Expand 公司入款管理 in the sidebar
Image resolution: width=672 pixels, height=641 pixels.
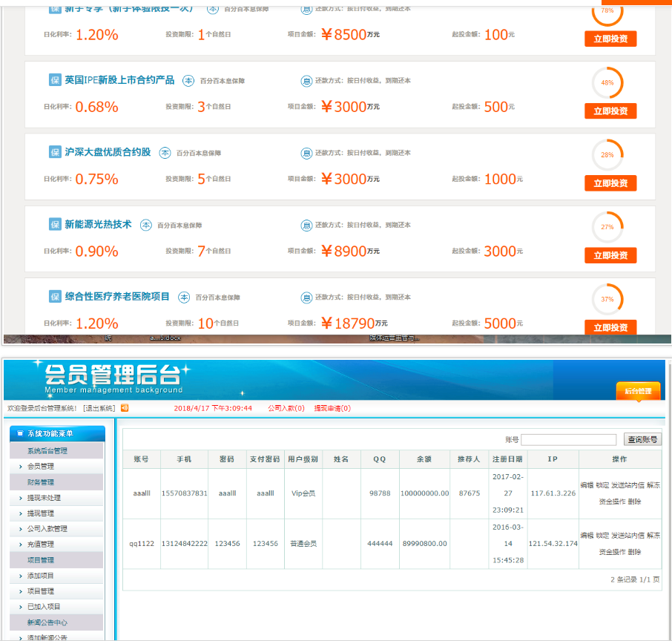(x=47, y=529)
